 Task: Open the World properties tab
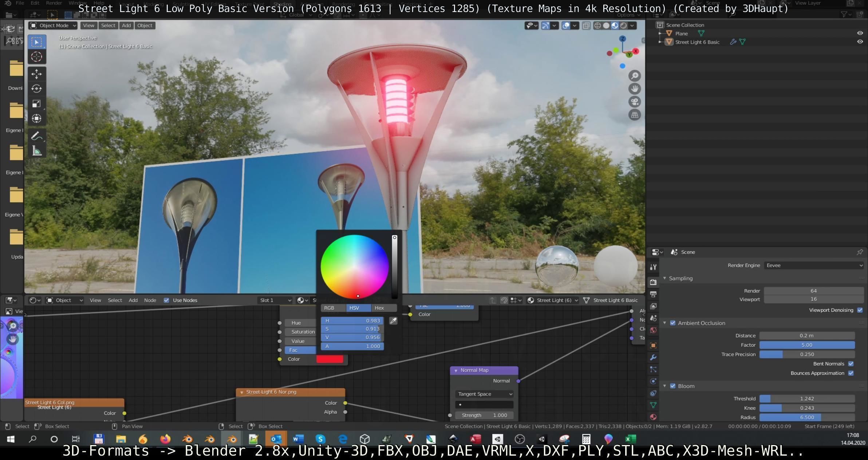click(653, 330)
